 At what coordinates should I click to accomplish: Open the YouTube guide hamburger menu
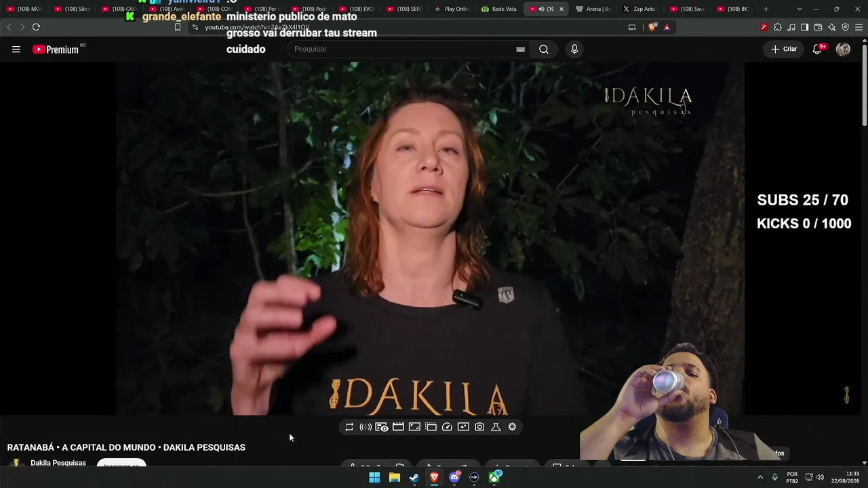pyautogui.click(x=16, y=49)
